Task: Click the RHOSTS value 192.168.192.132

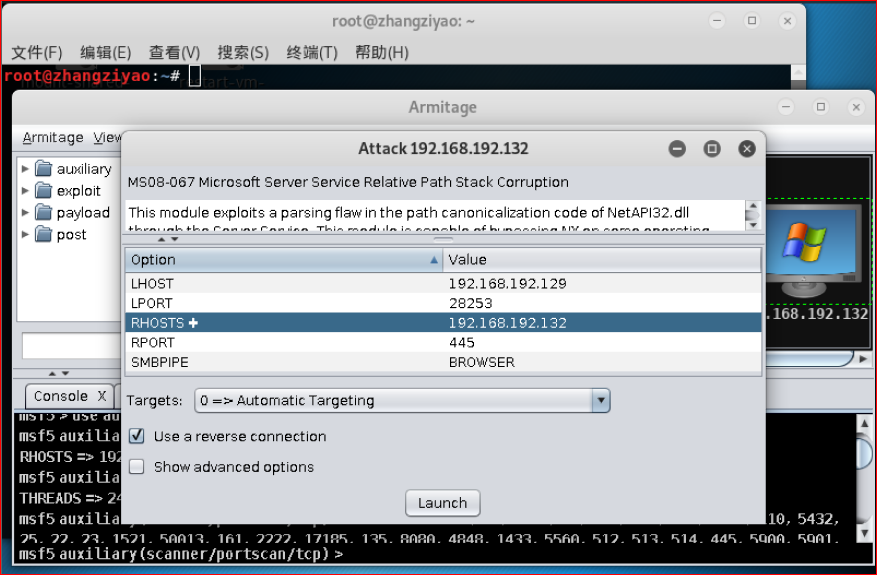Action: tap(507, 323)
